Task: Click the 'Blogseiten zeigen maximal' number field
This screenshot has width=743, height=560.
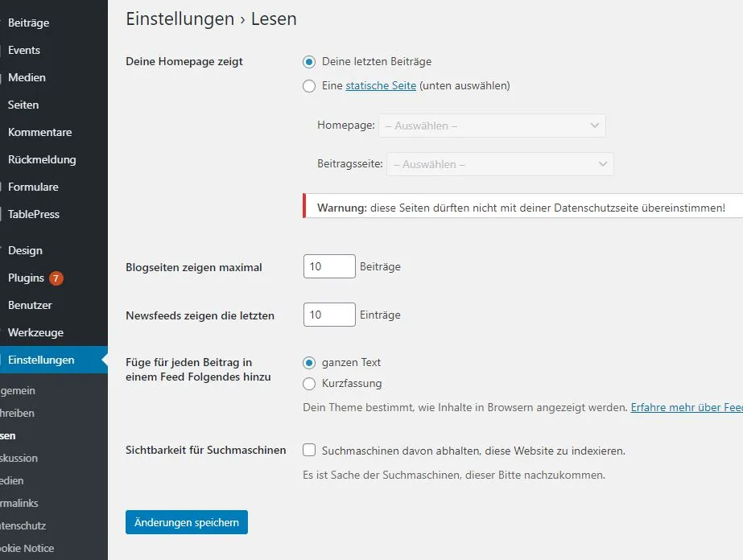Action: 329,266
